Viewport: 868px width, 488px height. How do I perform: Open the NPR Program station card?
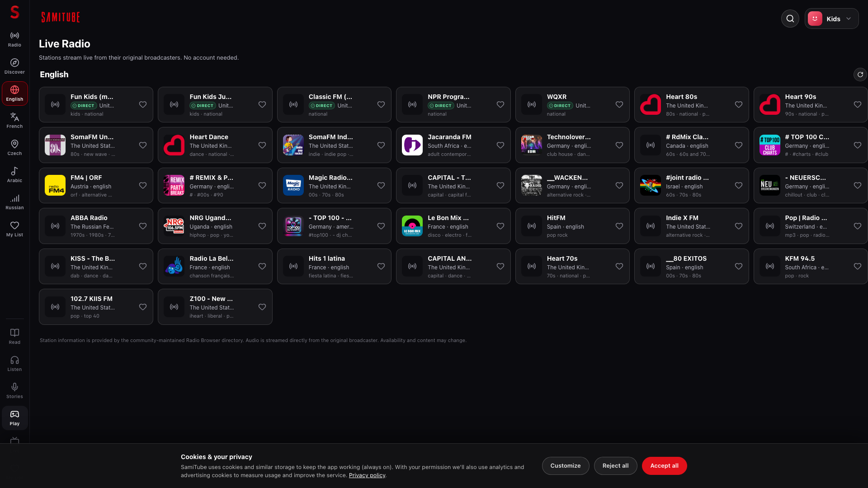click(x=453, y=105)
